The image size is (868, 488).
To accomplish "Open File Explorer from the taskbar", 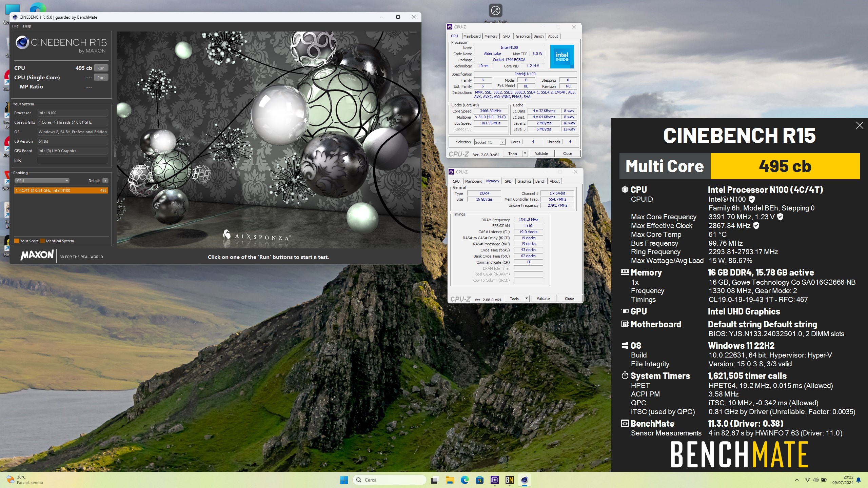I will (x=450, y=480).
